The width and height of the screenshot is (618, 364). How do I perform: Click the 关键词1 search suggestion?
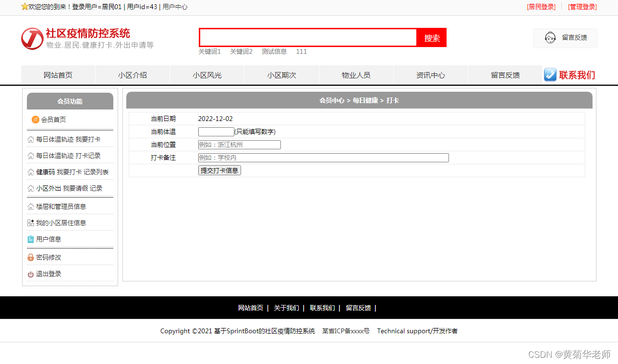pos(210,51)
